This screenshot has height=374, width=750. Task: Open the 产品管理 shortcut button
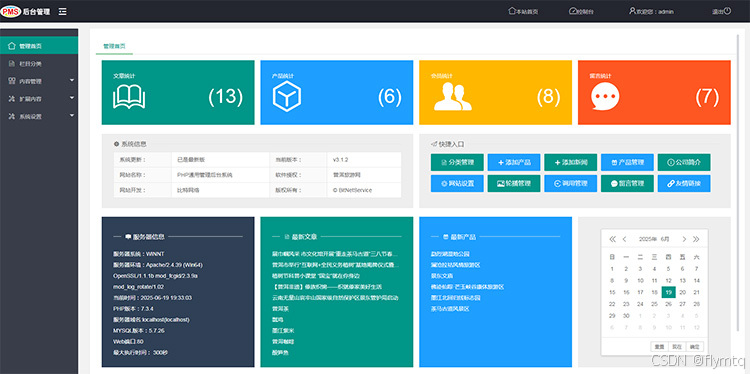tap(627, 162)
